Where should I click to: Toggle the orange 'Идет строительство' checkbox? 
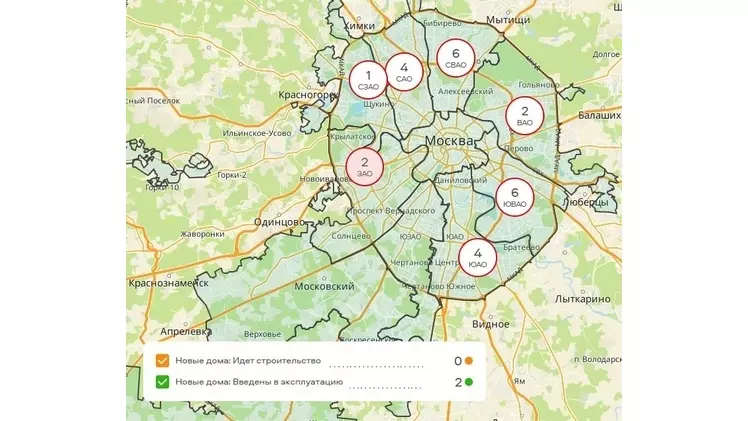[162, 361]
